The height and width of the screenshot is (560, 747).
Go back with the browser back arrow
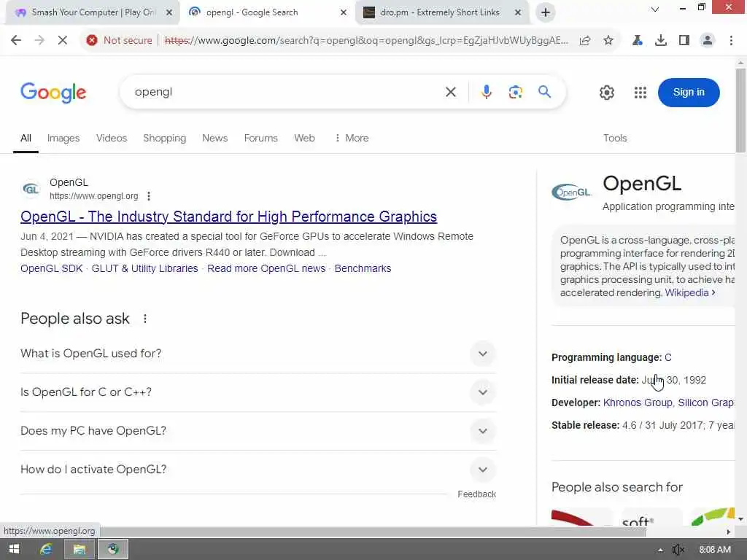pos(16,41)
